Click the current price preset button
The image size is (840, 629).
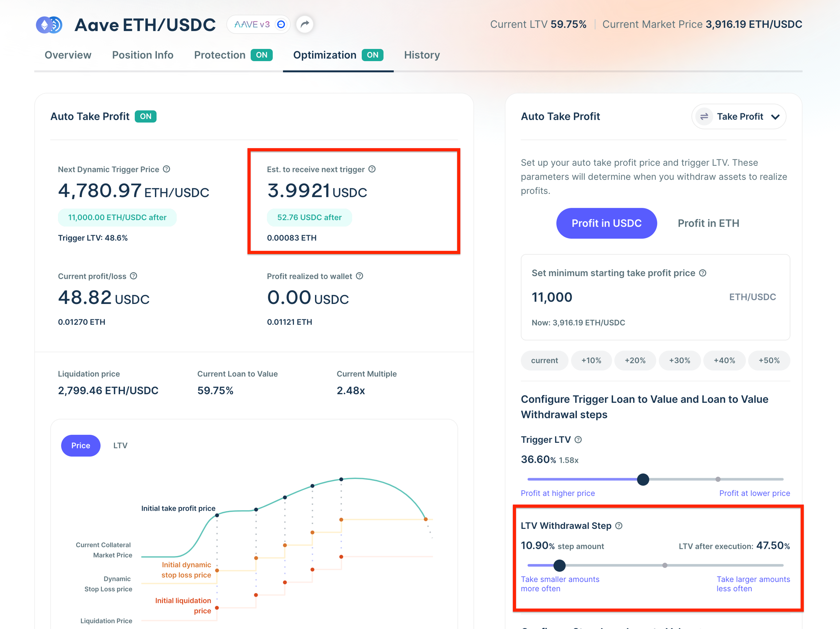tap(544, 360)
